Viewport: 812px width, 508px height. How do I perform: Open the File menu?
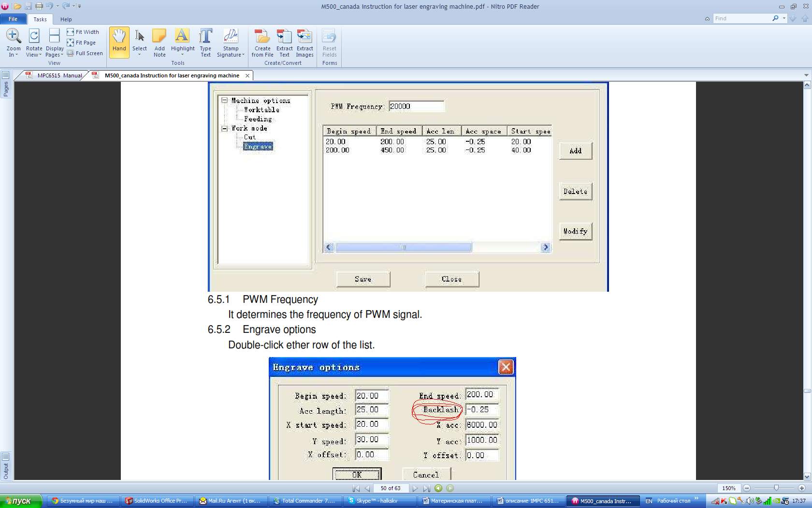click(x=13, y=19)
